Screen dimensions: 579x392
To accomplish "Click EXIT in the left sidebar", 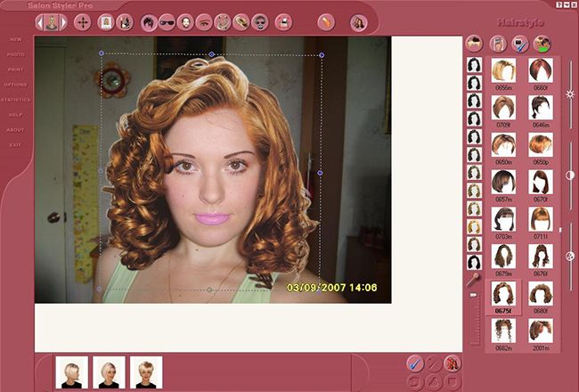I will click(x=16, y=144).
